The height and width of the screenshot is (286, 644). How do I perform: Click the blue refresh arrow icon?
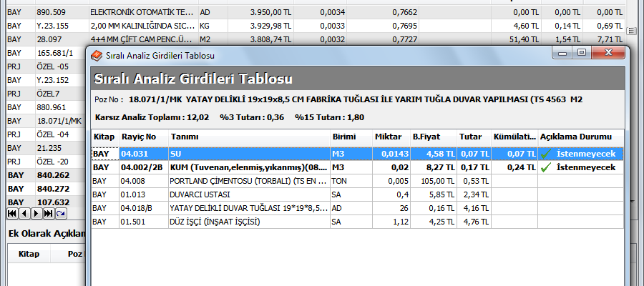tap(62, 213)
